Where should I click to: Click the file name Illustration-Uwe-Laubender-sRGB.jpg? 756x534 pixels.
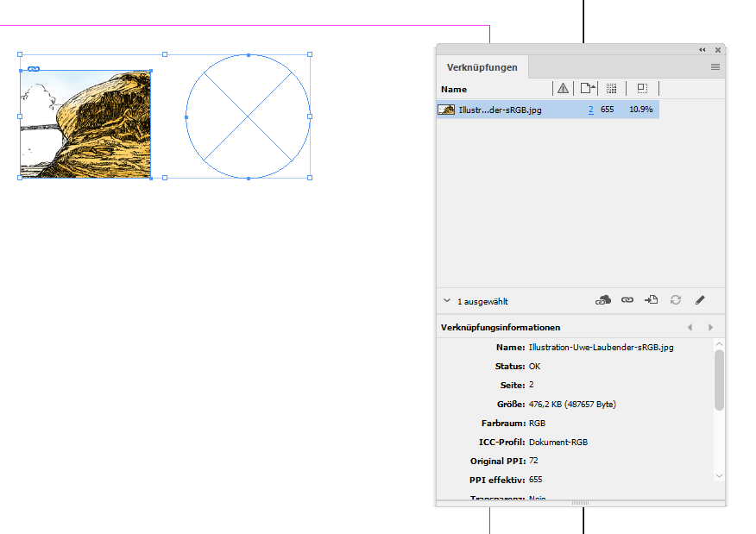point(601,347)
